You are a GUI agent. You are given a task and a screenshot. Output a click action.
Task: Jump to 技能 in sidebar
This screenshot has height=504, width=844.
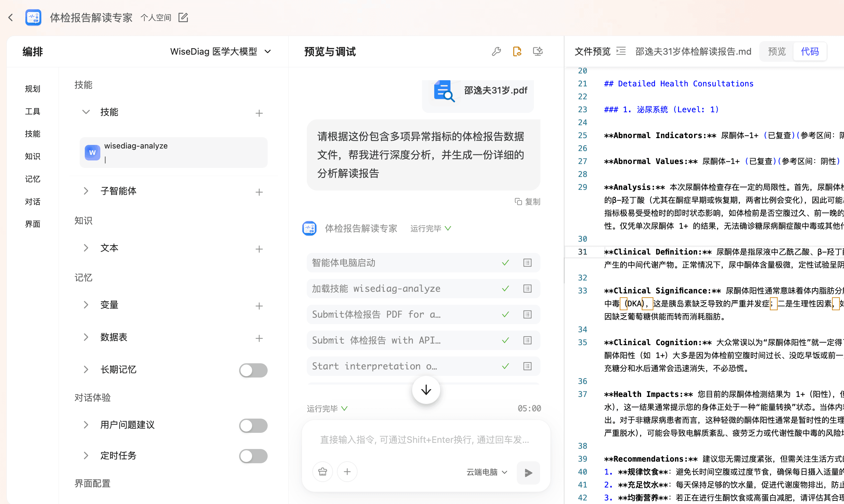pos(33,134)
